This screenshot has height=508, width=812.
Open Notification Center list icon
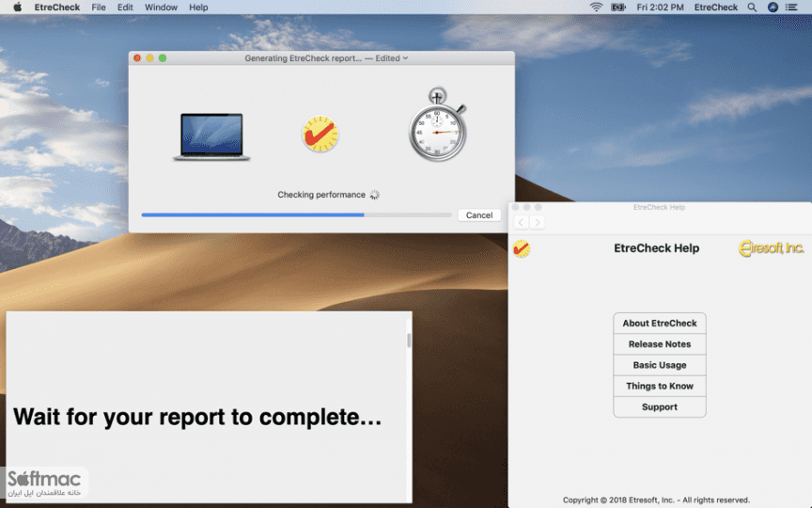791,8
